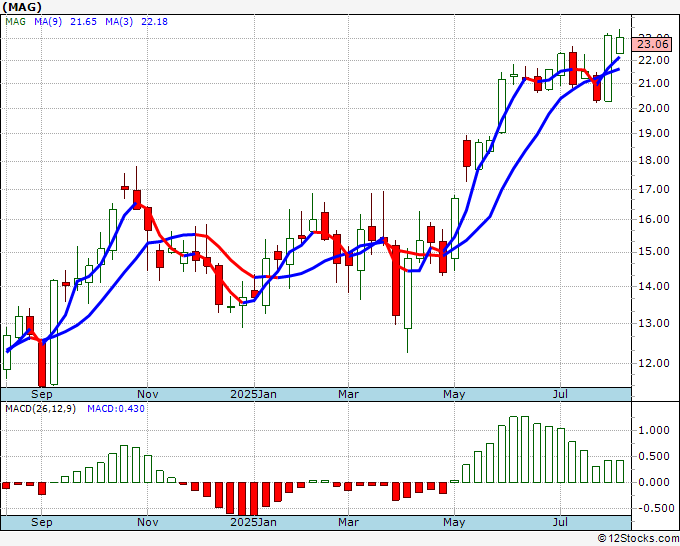Click the 22.00 price axis label
Image resolution: width=680 pixels, height=546 pixels.
[x=654, y=61]
